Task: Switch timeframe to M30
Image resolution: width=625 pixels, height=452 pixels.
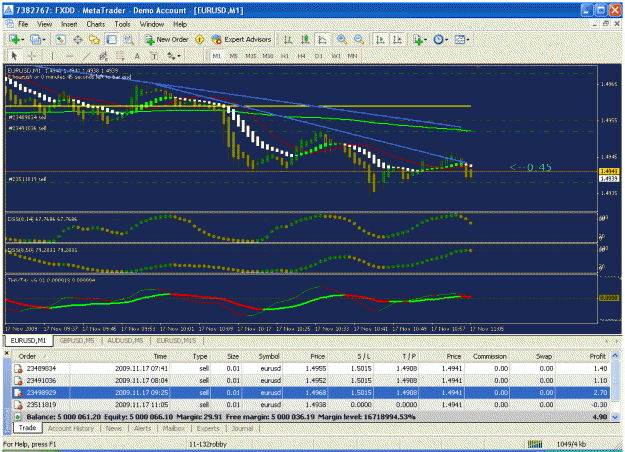Action: click(268, 56)
